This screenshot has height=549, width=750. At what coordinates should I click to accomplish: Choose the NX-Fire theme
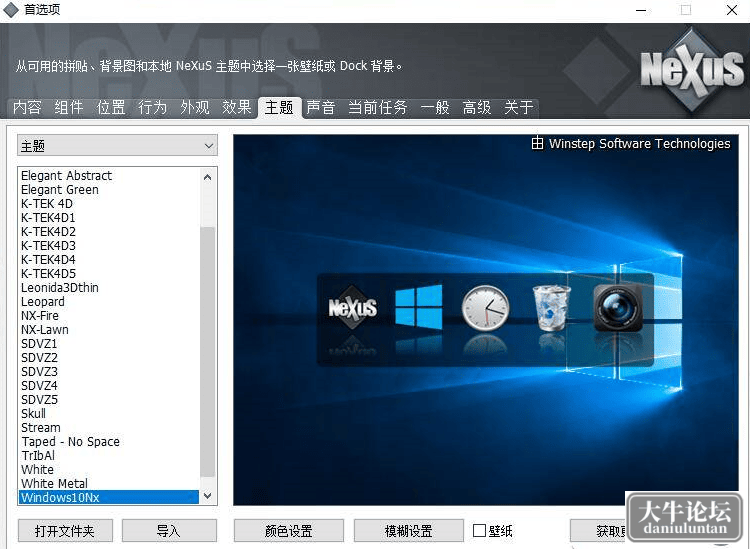109,316
